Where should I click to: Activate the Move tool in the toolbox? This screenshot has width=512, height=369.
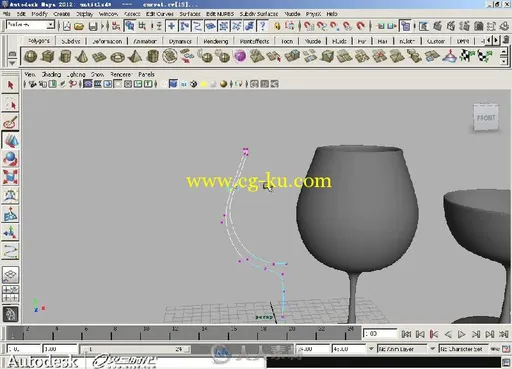pyautogui.click(x=10, y=141)
